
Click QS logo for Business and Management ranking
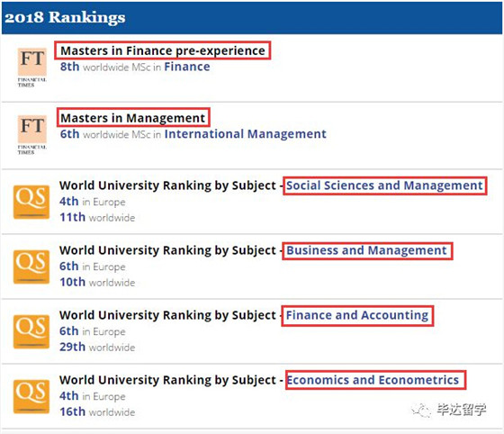(x=31, y=267)
